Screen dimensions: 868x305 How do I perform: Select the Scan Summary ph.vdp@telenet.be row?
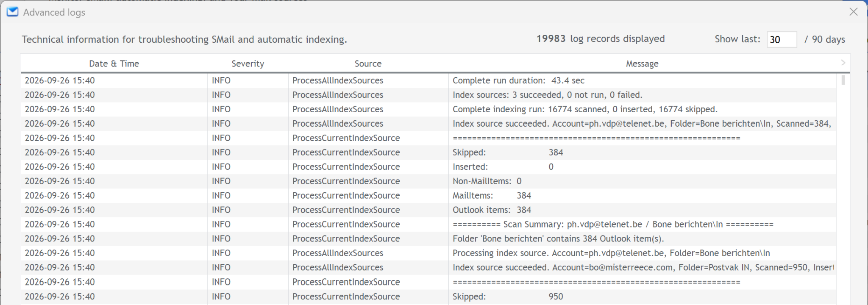[428, 225]
